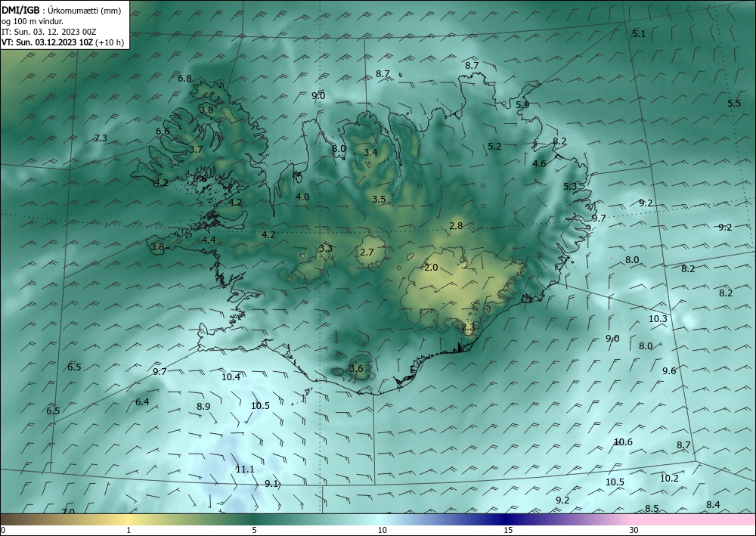Click the 3.6 value on the map

pos(356,369)
